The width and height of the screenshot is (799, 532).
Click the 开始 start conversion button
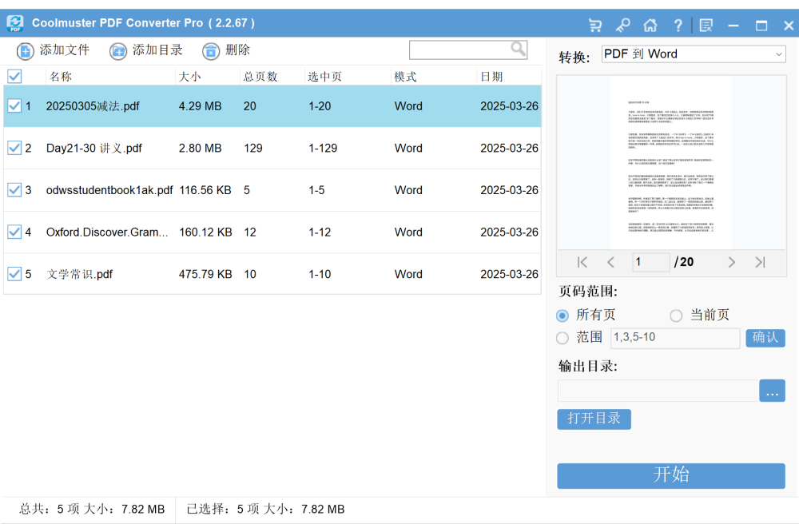(670, 475)
